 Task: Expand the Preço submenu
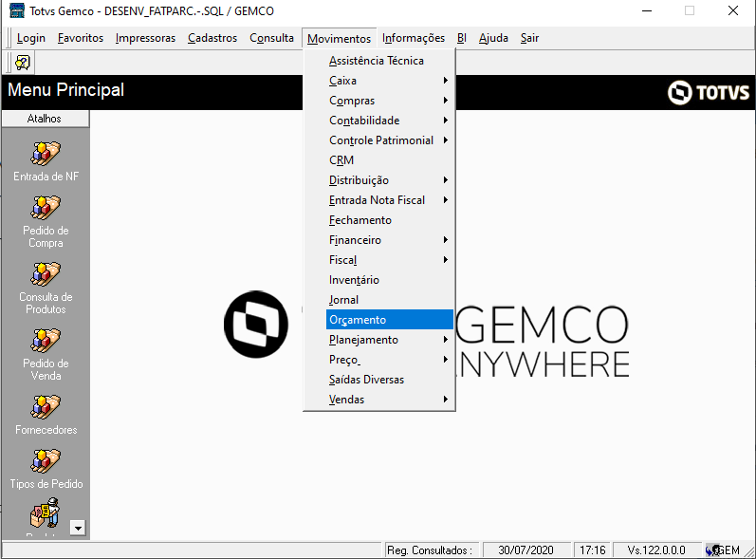[379, 360]
